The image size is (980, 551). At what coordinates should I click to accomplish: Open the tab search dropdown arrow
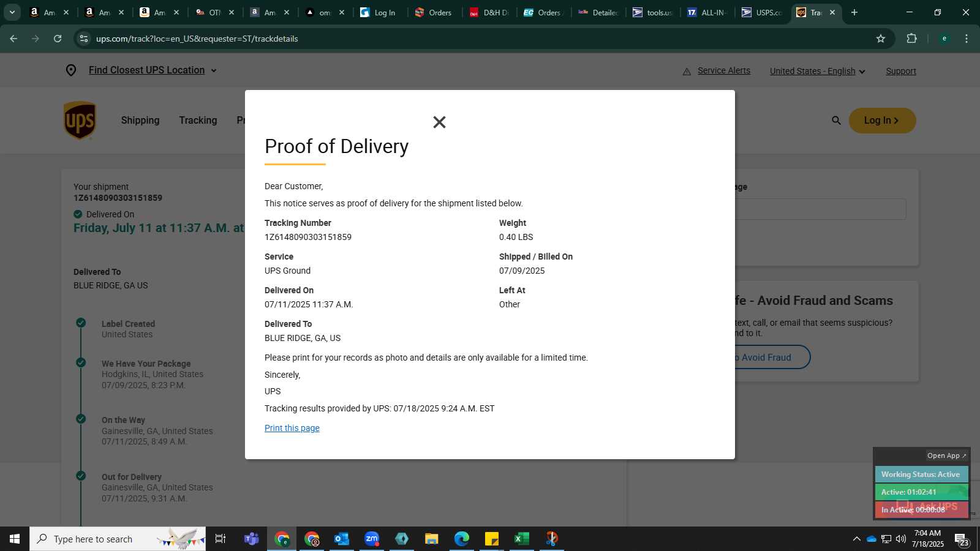(x=12, y=12)
